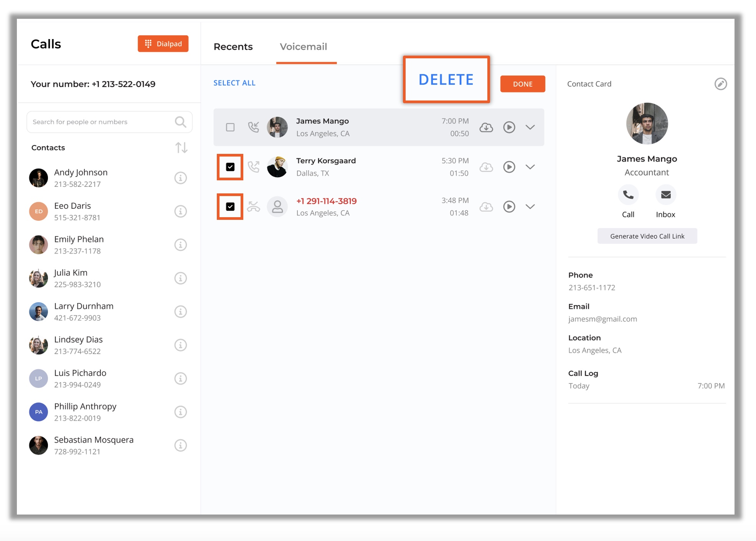Click Terry Korsgaard avatar in voicemail list
Screen dimensions: 756x541
point(277,167)
